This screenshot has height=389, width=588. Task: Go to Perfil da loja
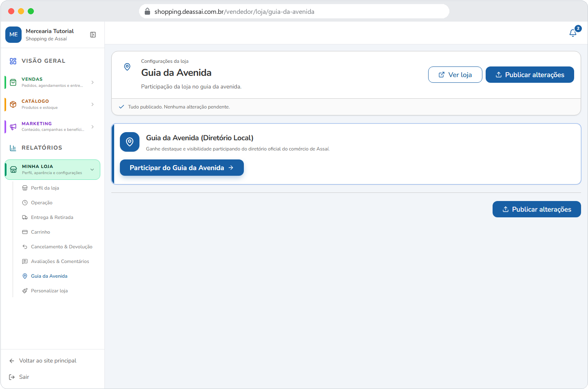coord(45,188)
